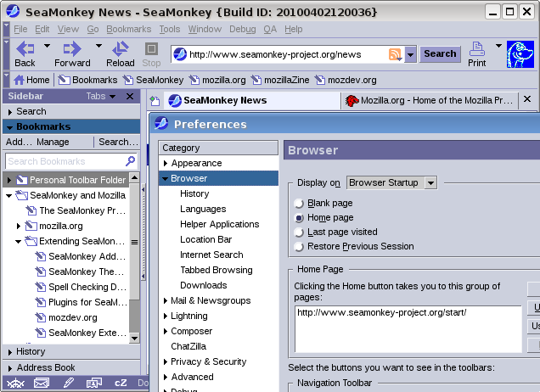The image size is (540, 392).
Task: Click the Print toolbar icon
Action: [x=477, y=49]
